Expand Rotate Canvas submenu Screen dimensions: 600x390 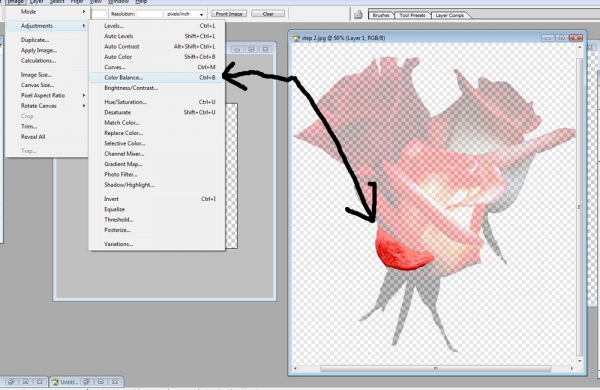47,106
